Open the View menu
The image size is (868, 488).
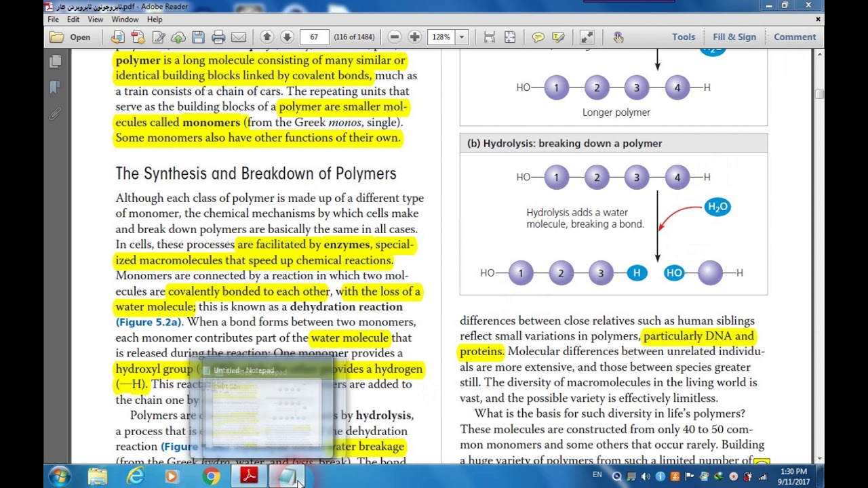pyautogui.click(x=96, y=20)
